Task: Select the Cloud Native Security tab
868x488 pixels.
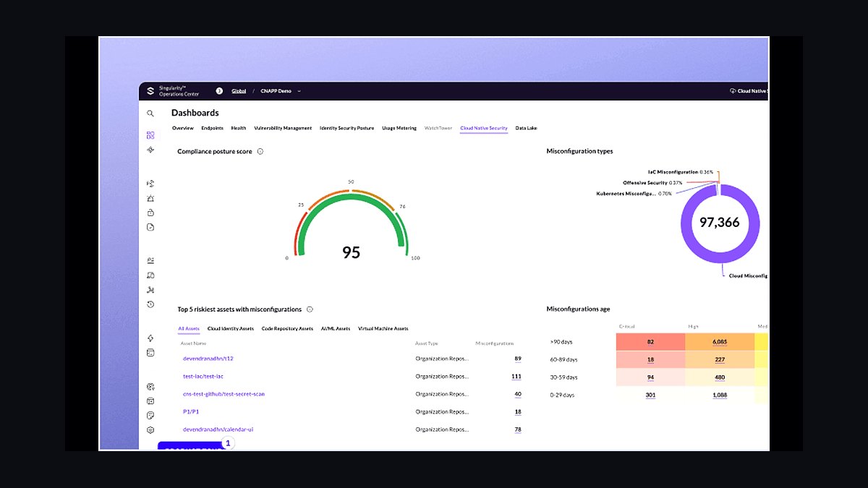Action: [484, 128]
